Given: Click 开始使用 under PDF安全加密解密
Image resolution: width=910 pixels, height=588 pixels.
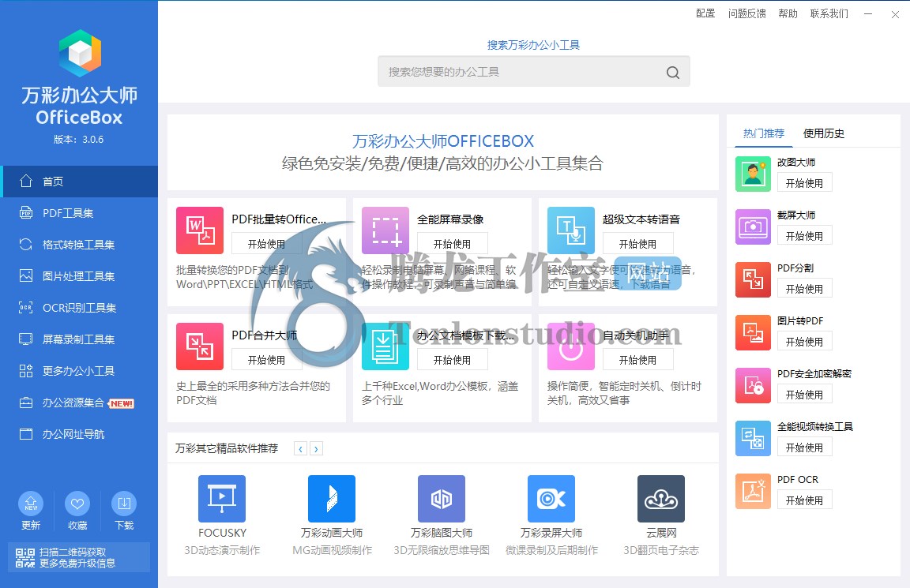Looking at the screenshot, I should (x=804, y=395).
